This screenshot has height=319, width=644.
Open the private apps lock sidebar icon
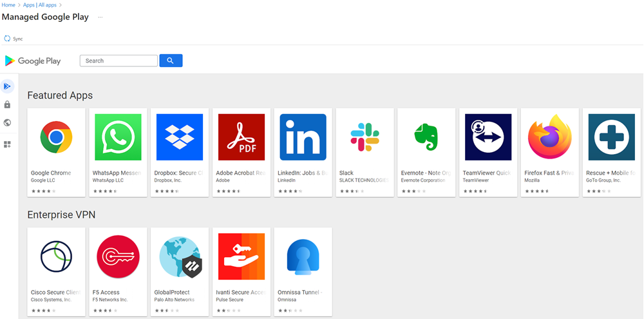[8, 104]
